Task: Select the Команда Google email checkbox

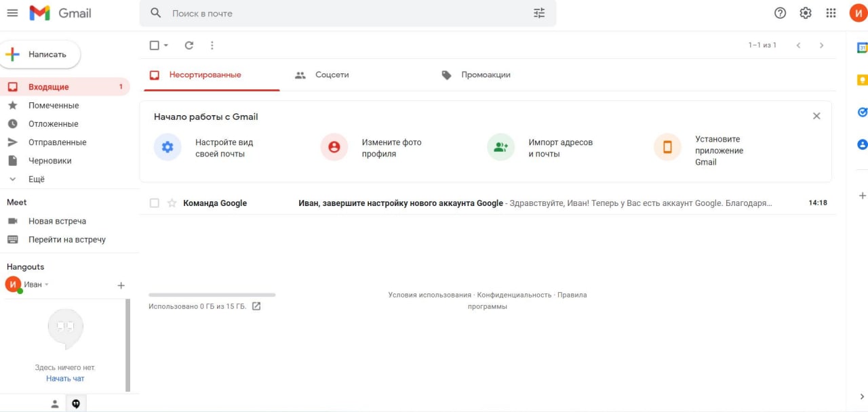Action: click(154, 203)
